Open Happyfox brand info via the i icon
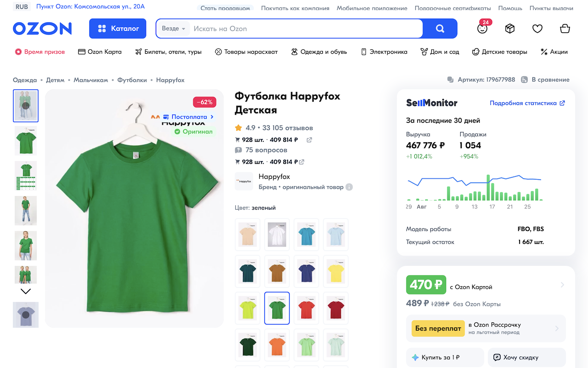Image resolution: width=588 pixels, height=368 pixels. [349, 187]
